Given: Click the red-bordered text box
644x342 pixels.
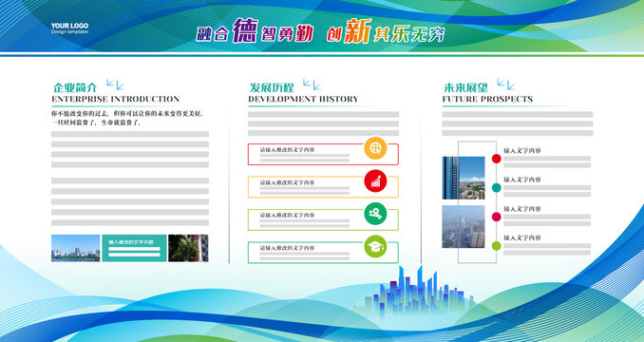Looking at the screenshot, I should 323,154.
